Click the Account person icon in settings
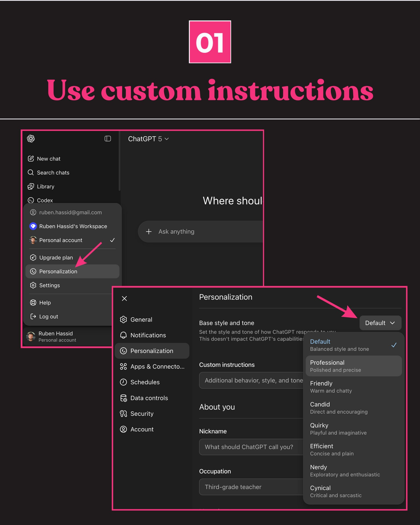The height and width of the screenshot is (525, 420). point(123,429)
